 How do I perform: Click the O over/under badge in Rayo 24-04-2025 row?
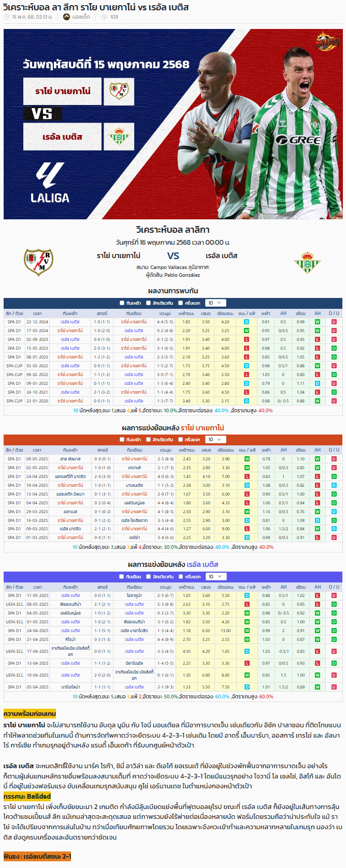[334, 476]
